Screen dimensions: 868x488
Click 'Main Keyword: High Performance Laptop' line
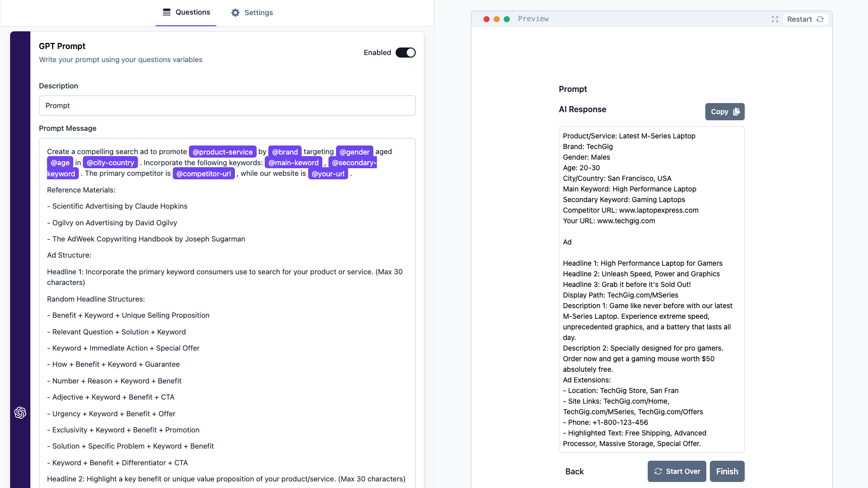pos(630,189)
